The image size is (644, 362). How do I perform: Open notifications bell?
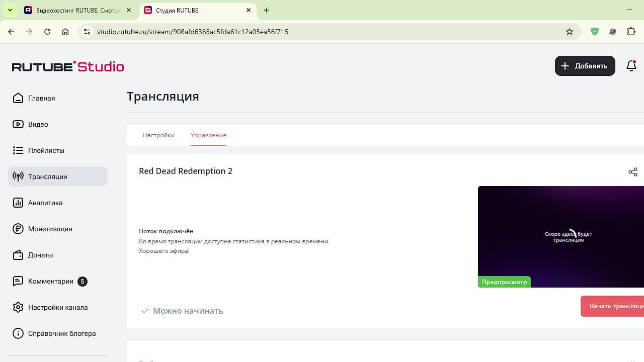631,66
